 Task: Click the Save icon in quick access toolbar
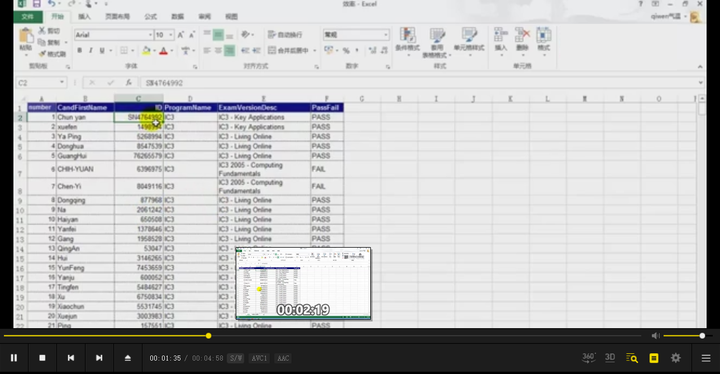tap(36, 4)
